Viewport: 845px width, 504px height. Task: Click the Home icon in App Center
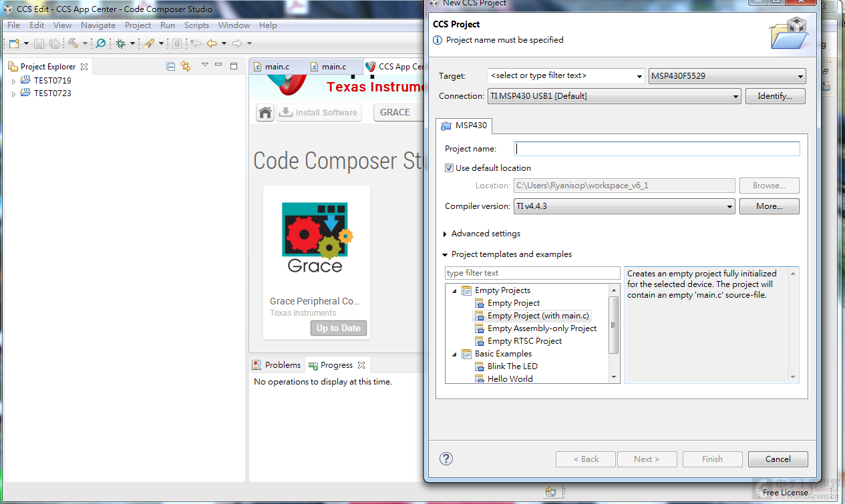[265, 112]
